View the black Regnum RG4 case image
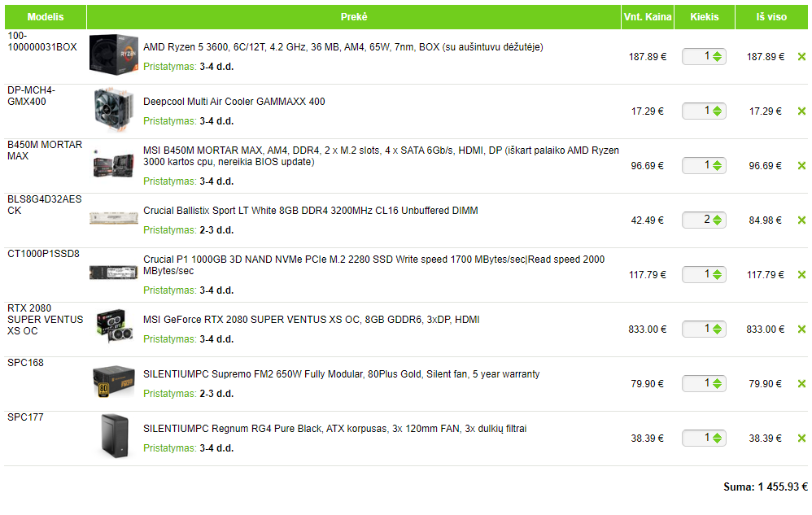Viewport: 812px width, 515px height. click(115, 436)
